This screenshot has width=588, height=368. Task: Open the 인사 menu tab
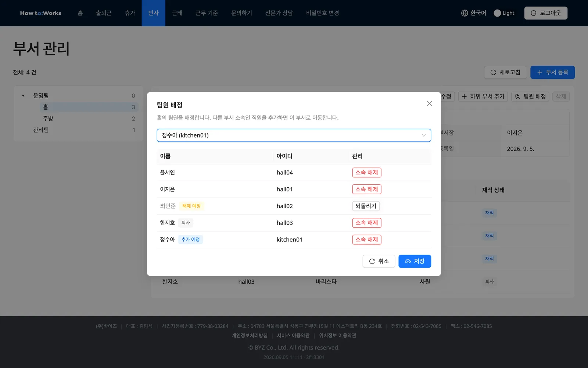tap(154, 13)
